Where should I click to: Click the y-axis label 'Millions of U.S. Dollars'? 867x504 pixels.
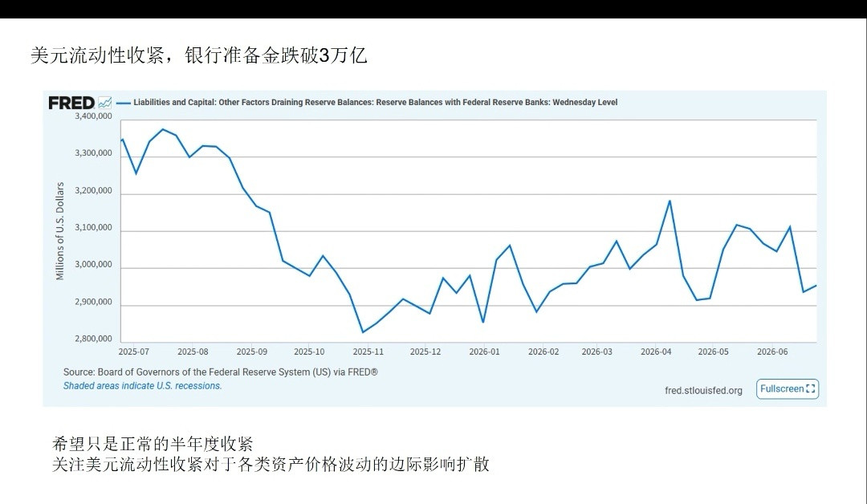(x=59, y=231)
